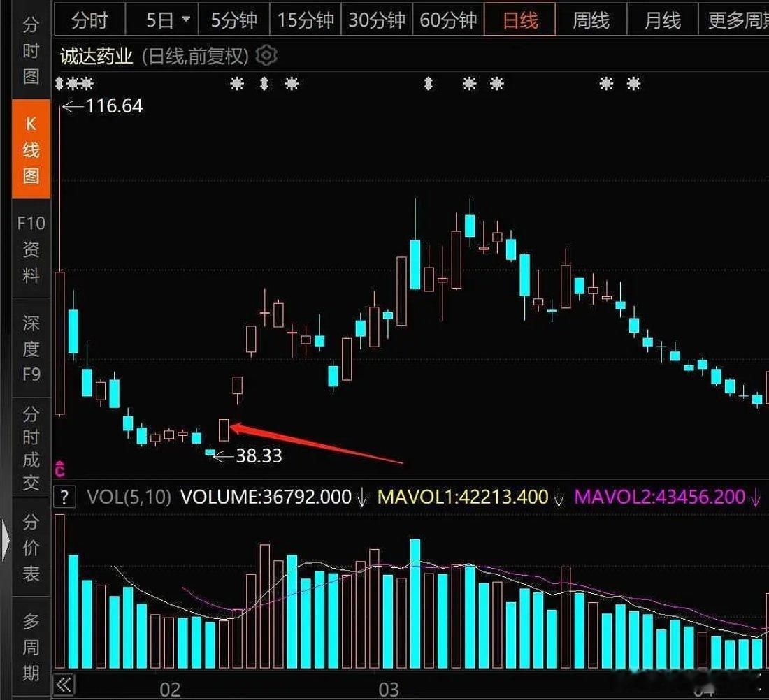Click the VOLUME:36792.000 value
The width and height of the screenshot is (769, 700).
point(266,497)
